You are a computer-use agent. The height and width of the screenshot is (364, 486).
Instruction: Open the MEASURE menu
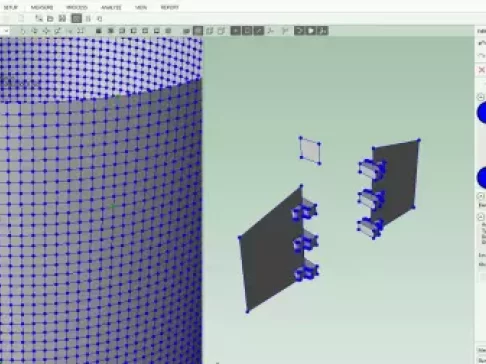[x=42, y=7]
